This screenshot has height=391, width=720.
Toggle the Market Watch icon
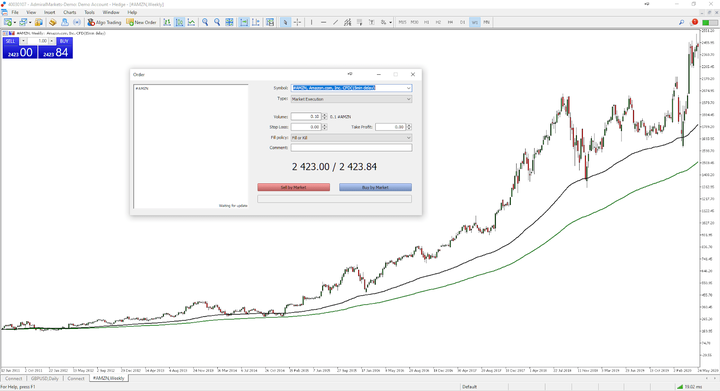39,22
